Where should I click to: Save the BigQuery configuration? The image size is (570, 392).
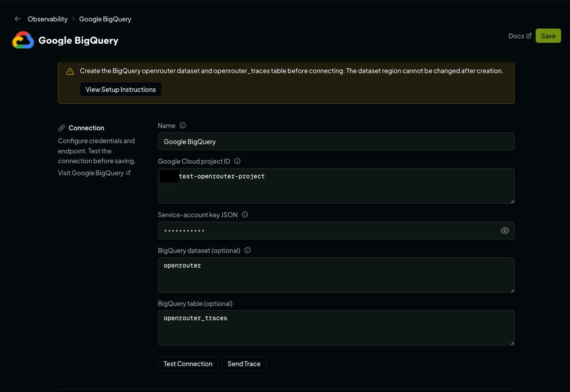(x=548, y=36)
